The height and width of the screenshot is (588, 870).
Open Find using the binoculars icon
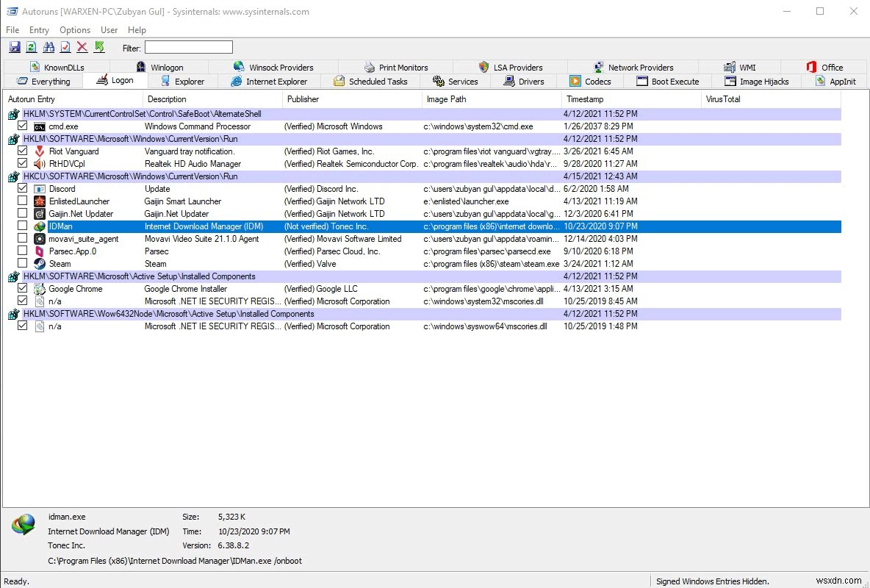(x=48, y=46)
